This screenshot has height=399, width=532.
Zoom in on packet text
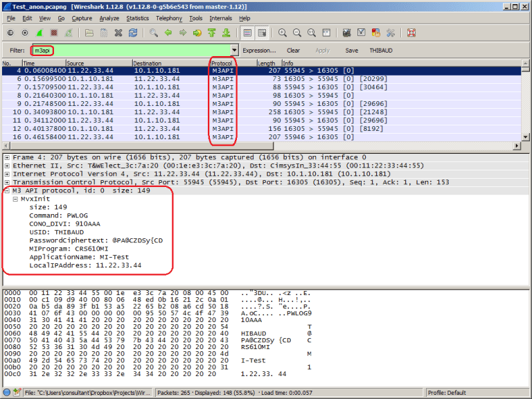pos(283,33)
